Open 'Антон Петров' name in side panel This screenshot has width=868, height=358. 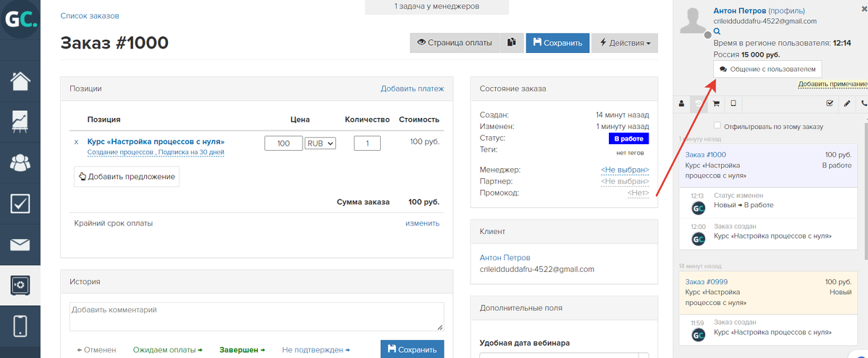(x=740, y=11)
